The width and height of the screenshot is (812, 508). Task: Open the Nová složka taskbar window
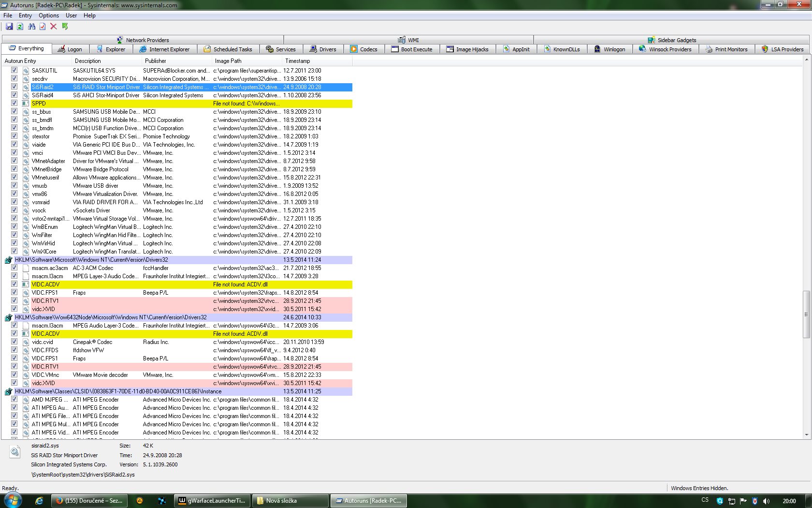tap(291, 501)
